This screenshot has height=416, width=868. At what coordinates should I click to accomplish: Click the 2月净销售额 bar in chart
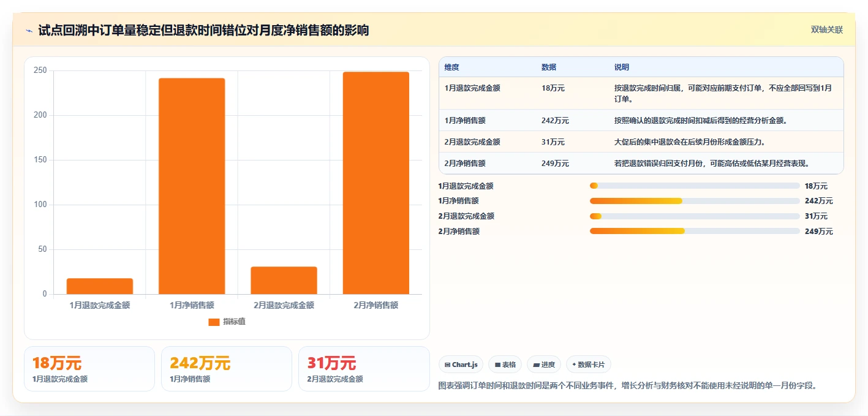(x=376, y=183)
